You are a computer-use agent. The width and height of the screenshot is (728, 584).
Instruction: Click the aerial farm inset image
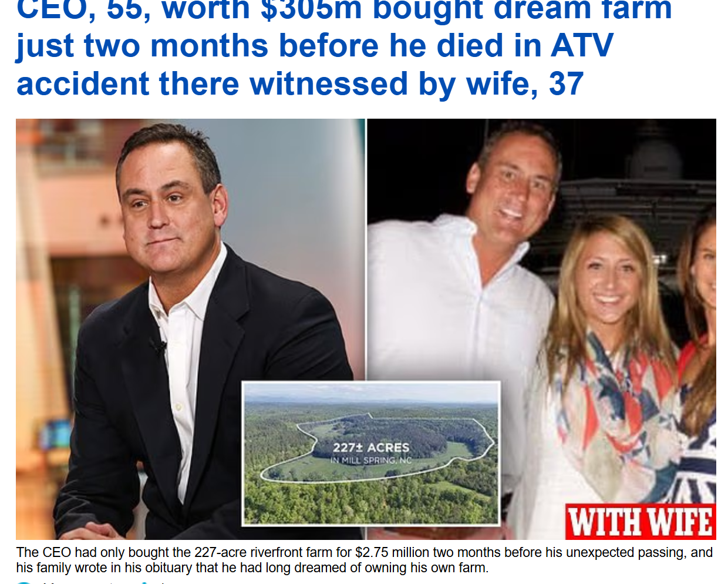[x=371, y=454]
